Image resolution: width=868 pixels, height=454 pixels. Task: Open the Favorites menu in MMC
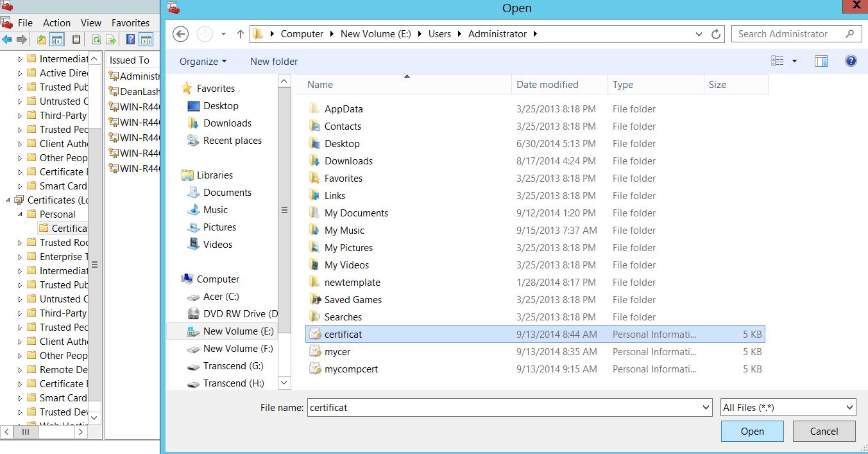pyautogui.click(x=130, y=22)
